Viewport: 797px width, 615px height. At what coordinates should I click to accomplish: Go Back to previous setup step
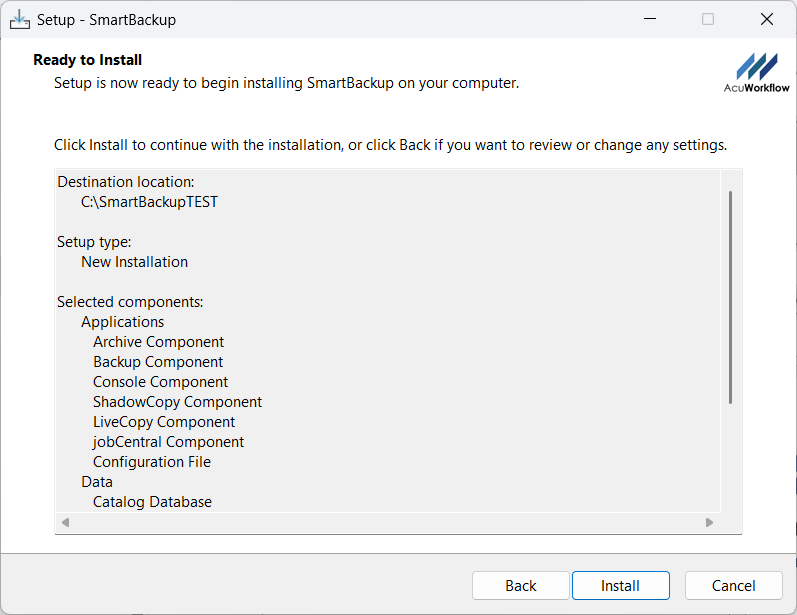(520, 586)
